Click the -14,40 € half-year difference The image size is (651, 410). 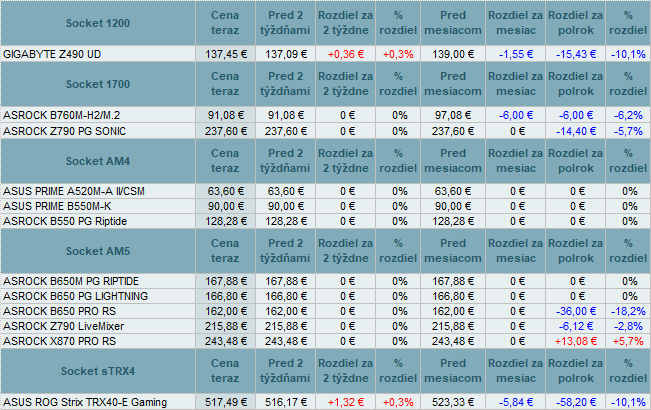coord(576,131)
